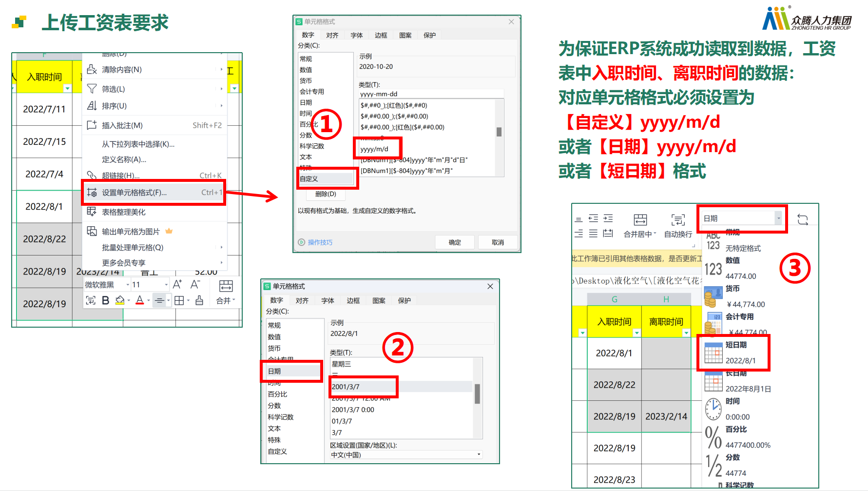Choose 更多会员专享 menu item
Viewport: 868px width, 491px height.
tap(123, 262)
